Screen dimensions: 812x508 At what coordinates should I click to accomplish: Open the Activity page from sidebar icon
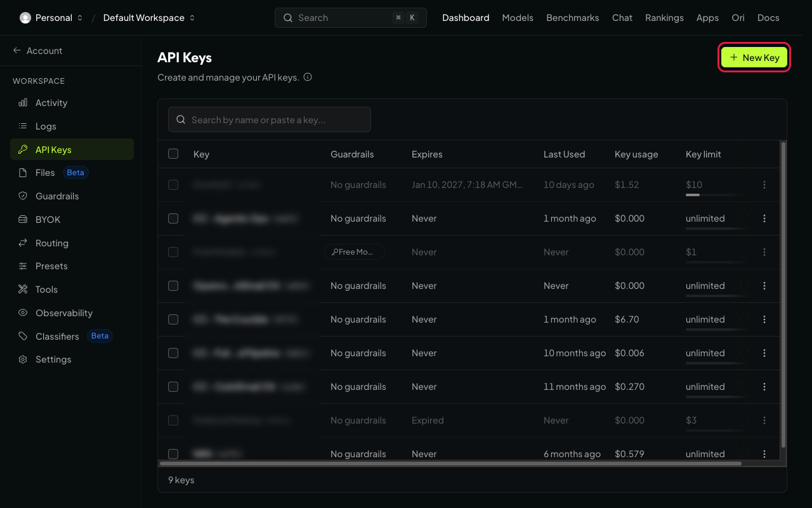(23, 103)
